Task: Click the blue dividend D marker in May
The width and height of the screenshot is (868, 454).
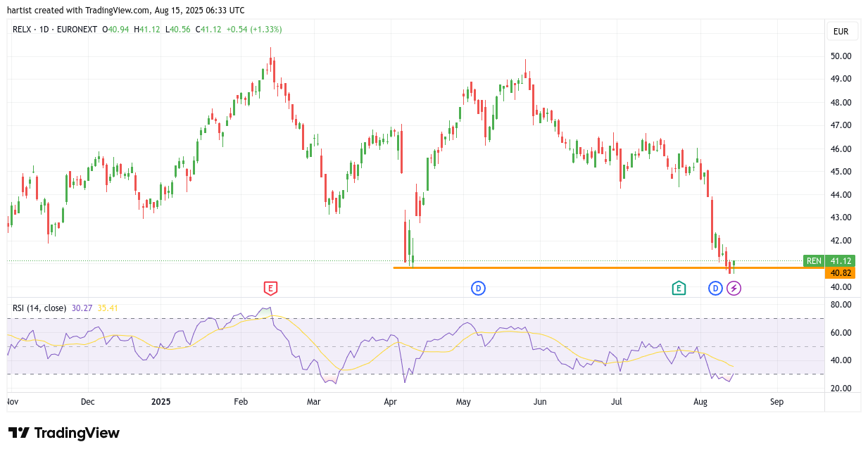Action: [x=478, y=287]
